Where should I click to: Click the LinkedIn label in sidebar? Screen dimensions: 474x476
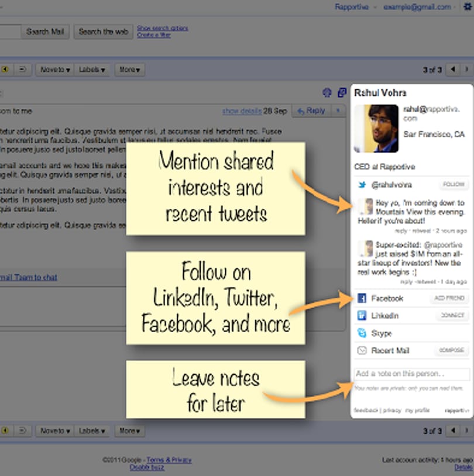click(384, 316)
